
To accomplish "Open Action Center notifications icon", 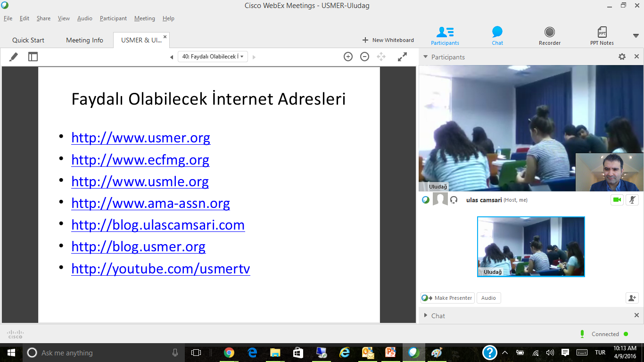I will tap(565, 353).
